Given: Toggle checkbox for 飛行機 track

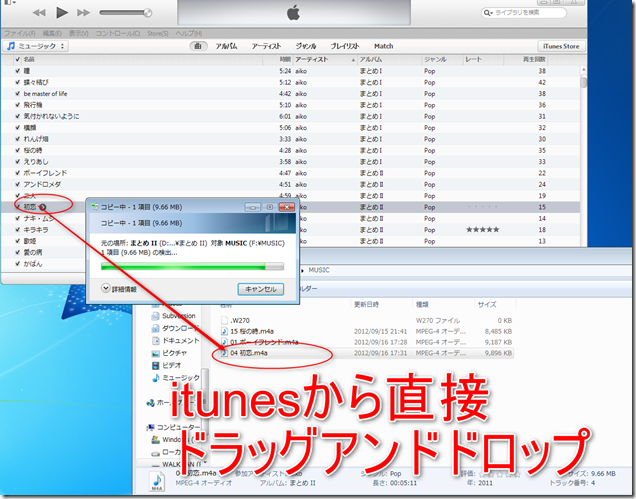Looking at the screenshot, I should pos(17,105).
